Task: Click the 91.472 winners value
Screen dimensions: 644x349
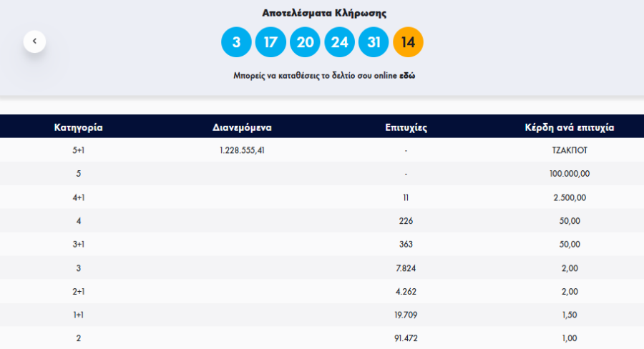Action: point(406,338)
